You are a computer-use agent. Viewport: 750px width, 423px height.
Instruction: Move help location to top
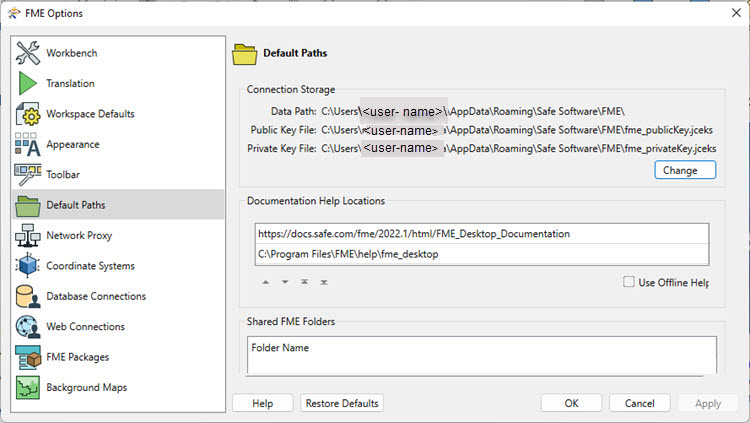coord(304,282)
